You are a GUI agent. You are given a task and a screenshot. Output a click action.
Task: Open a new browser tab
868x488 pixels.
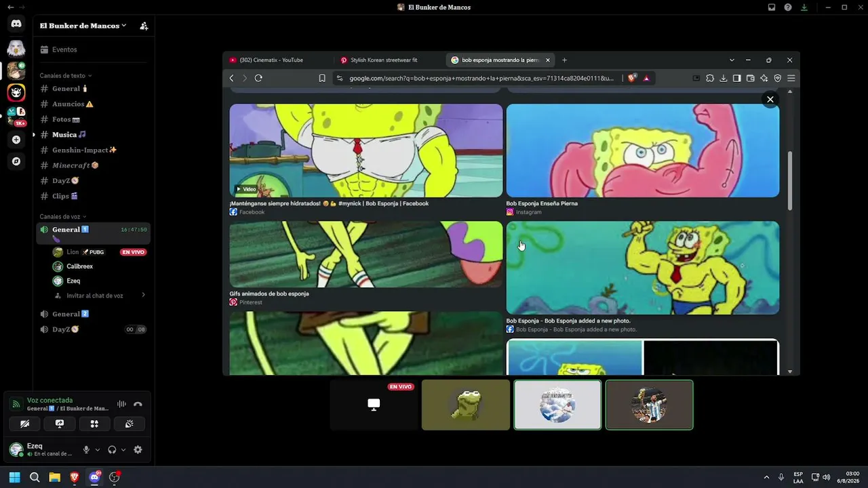(564, 60)
